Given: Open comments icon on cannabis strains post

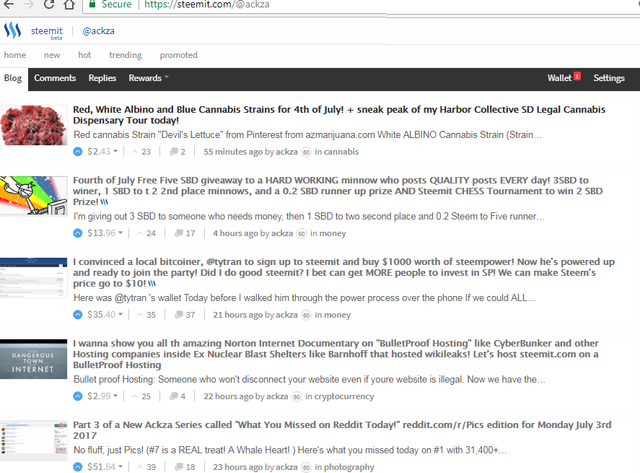Looking at the screenshot, I should (173, 152).
